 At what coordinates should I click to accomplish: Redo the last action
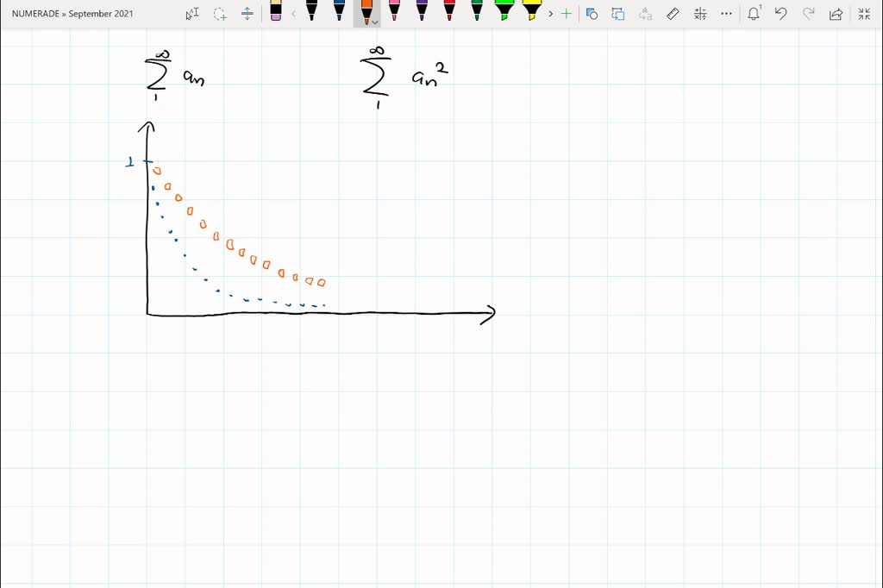(810, 13)
